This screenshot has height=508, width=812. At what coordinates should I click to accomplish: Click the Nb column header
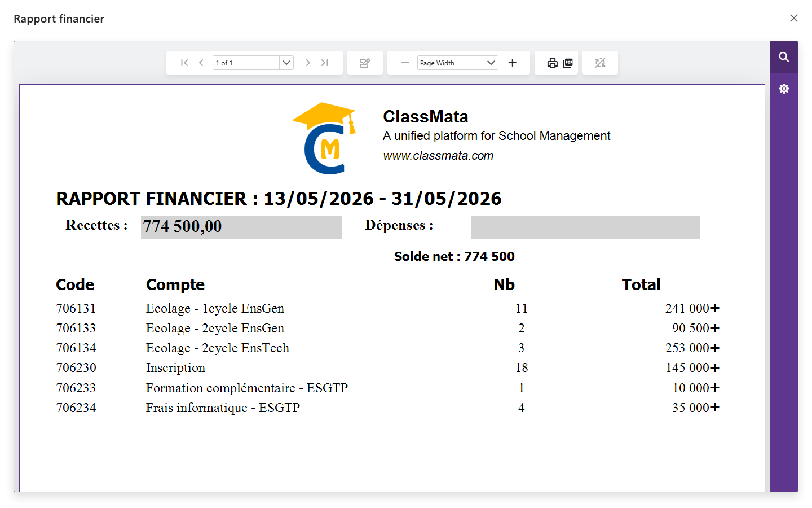[x=504, y=284]
